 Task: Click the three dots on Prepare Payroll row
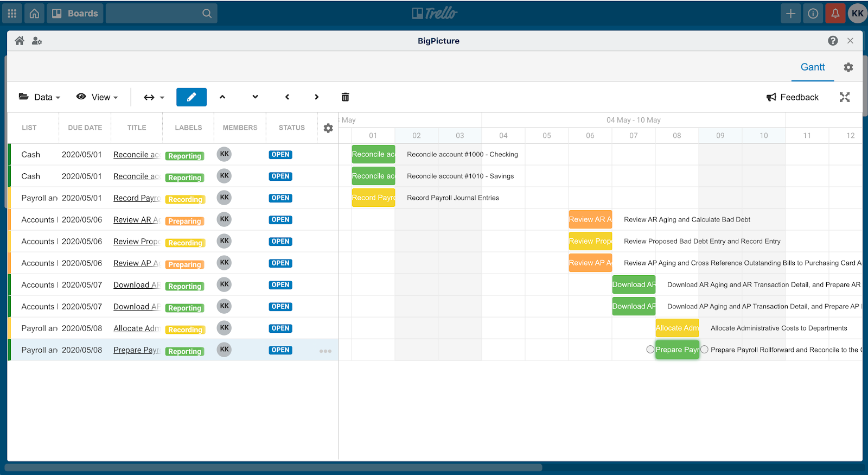pyautogui.click(x=325, y=351)
